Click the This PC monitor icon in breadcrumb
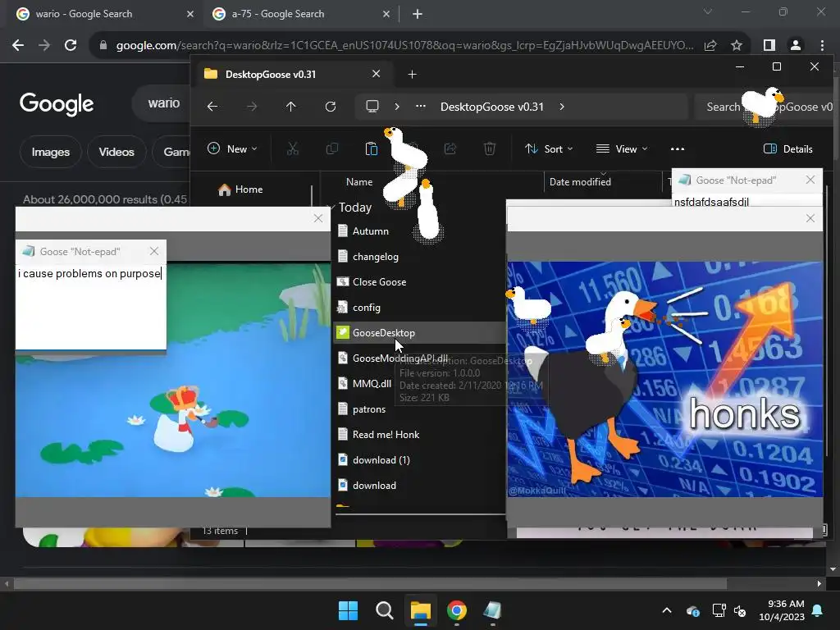The height and width of the screenshot is (630, 840). 372,107
